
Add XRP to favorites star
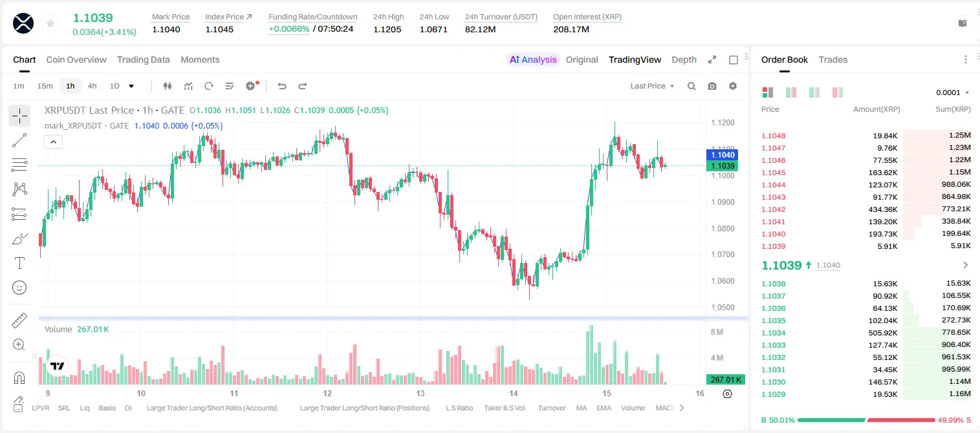coord(50,24)
